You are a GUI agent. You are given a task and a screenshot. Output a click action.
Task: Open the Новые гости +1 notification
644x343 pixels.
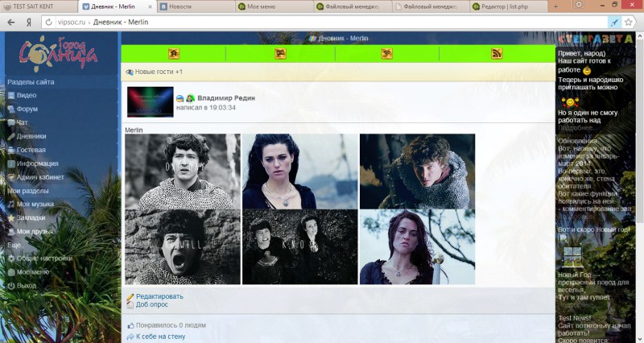[x=159, y=72]
